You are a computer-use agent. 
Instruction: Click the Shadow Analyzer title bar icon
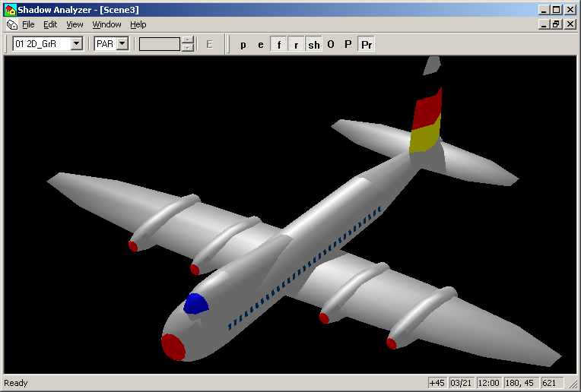11,10
